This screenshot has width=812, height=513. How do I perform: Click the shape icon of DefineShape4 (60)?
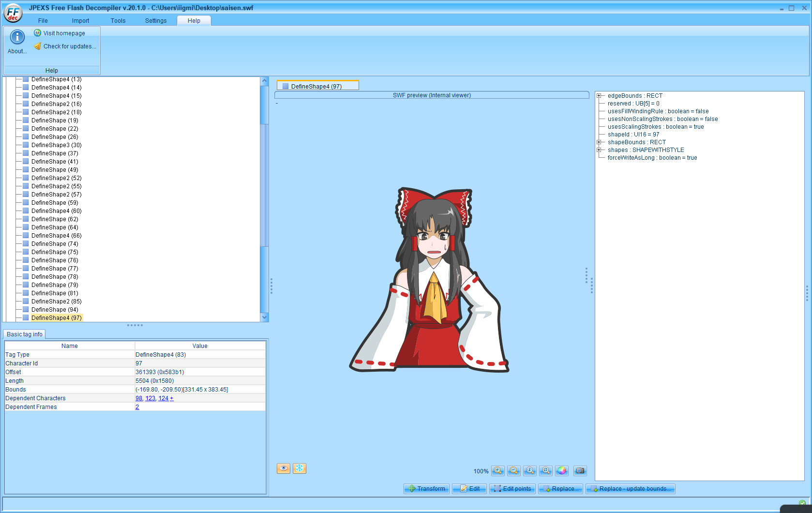click(x=26, y=211)
